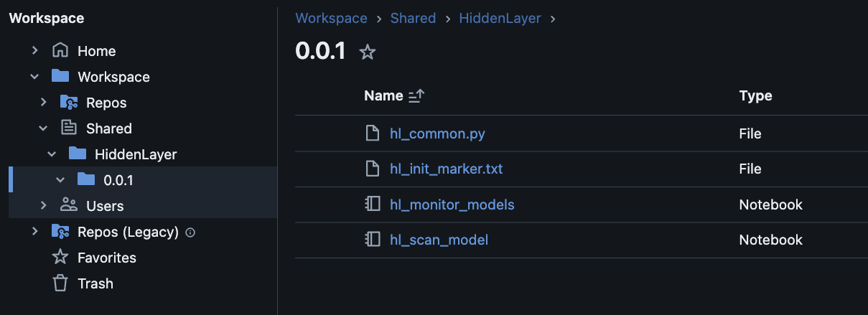This screenshot has height=315, width=868.
Task: Collapse the 0.0.1 tree node
Action: tap(60, 179)
